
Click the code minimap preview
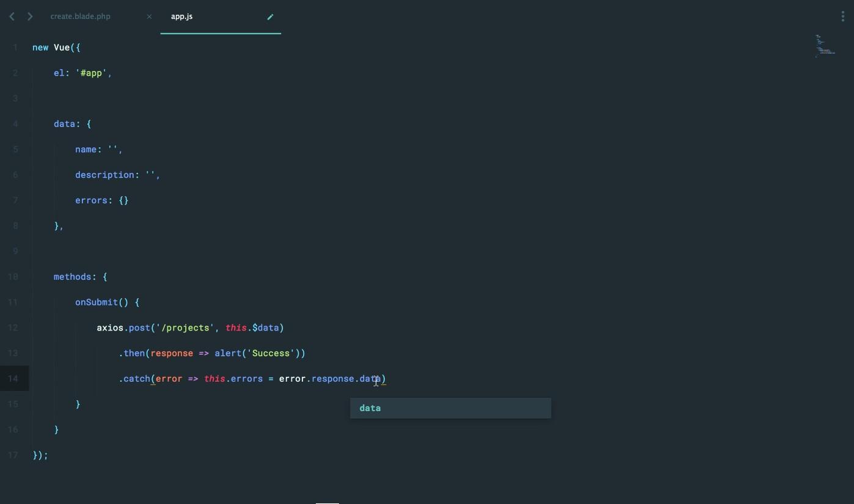click(x=825, y=46)
